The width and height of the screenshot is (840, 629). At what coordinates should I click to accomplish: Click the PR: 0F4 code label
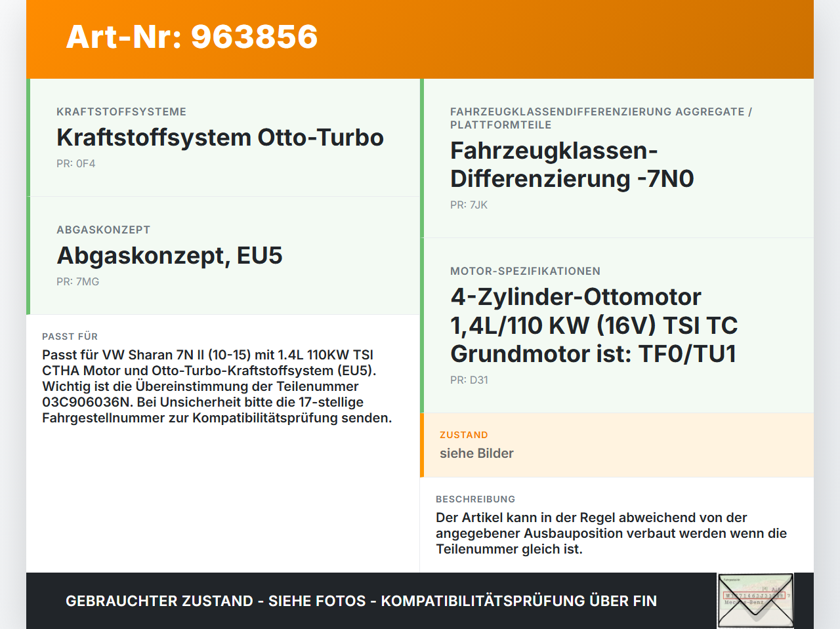(75, 163)
